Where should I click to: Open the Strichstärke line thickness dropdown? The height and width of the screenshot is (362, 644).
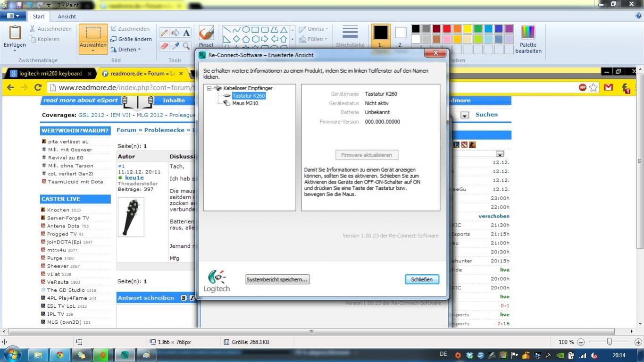(x=350, y=37)
